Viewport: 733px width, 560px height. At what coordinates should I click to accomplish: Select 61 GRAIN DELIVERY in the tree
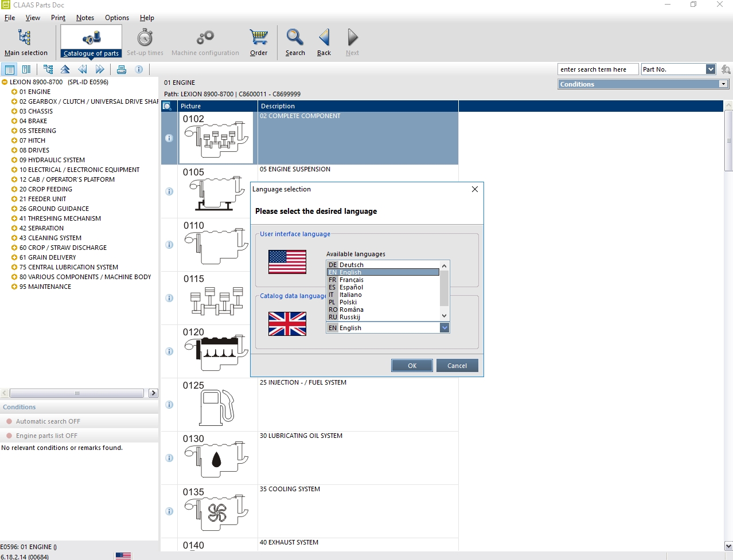click(x=48, y=257)
